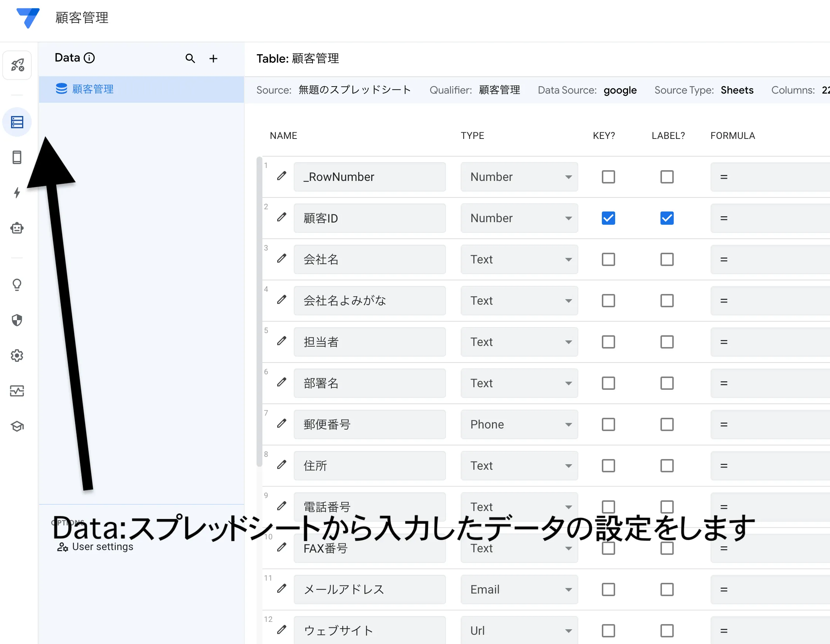This screenshot has width=830, height=644.
Task: Click the Data info icon
Action: (89, 58)
